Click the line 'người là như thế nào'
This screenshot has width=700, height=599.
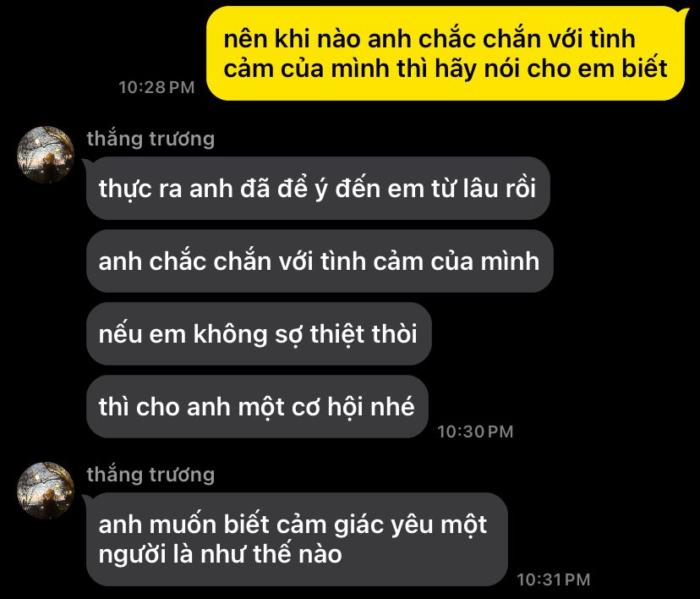pyautogui.click(x=220, y=555)
